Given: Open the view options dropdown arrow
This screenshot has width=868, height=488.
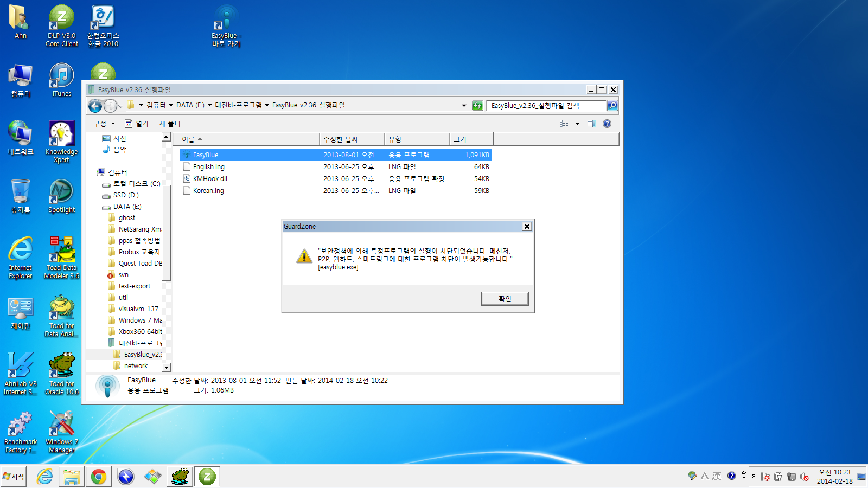Looking at the screenshot, I should point(577,124).
